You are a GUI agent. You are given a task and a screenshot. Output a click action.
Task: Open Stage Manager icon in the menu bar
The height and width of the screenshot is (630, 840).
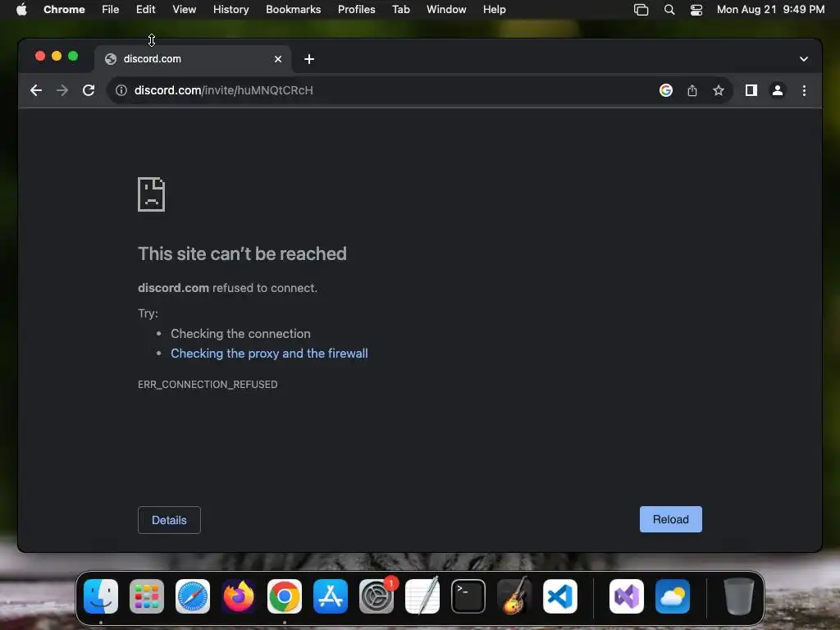tap(641, 10)
